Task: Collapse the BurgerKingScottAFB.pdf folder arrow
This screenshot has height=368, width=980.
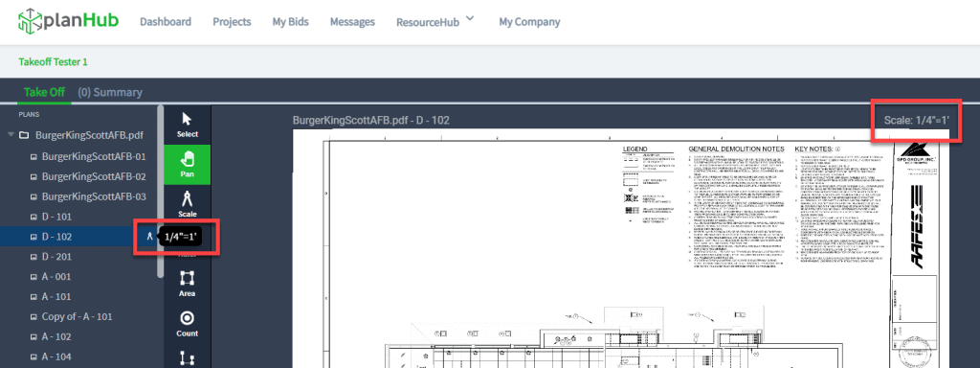Action: [x=11, y=135]
